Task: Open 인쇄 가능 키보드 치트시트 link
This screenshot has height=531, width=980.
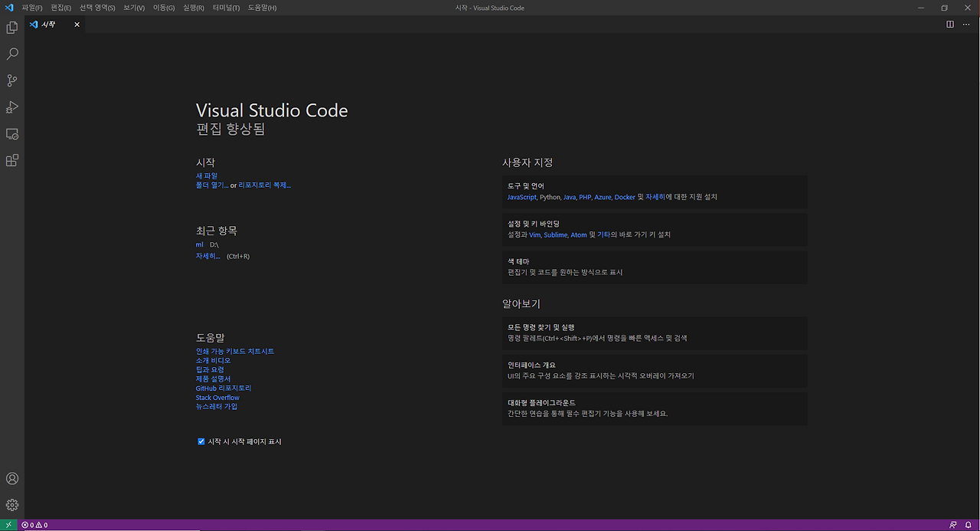Action: pos(235,351)
